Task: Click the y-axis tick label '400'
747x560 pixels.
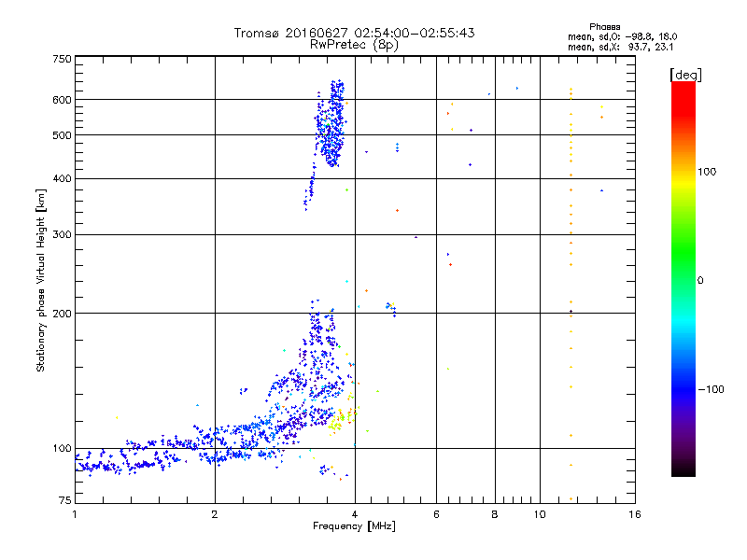Action: [62, 178]
